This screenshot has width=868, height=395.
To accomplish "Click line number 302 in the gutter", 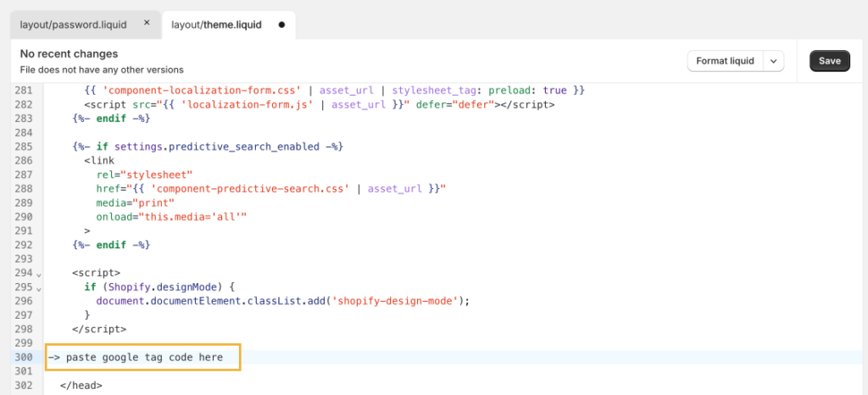I will (x=24, y=385).
